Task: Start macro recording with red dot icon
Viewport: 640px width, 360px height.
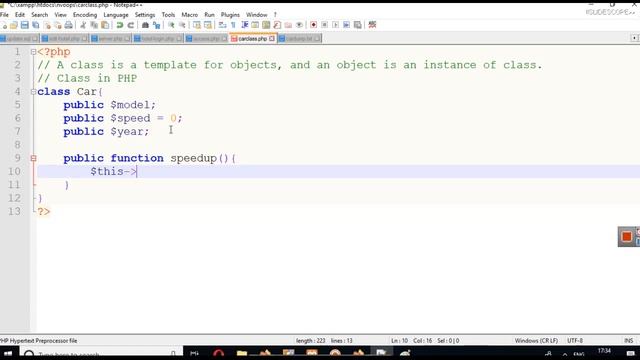Action: (313, 25)
